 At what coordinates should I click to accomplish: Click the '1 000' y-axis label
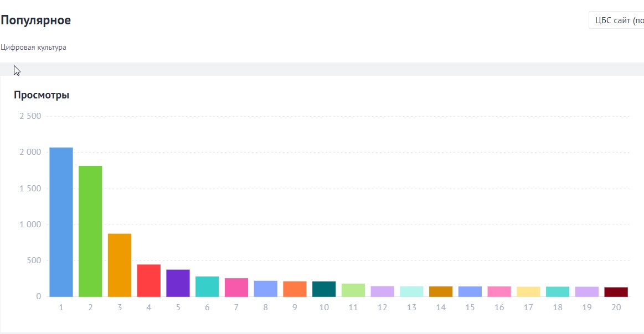tap(30, 225)
